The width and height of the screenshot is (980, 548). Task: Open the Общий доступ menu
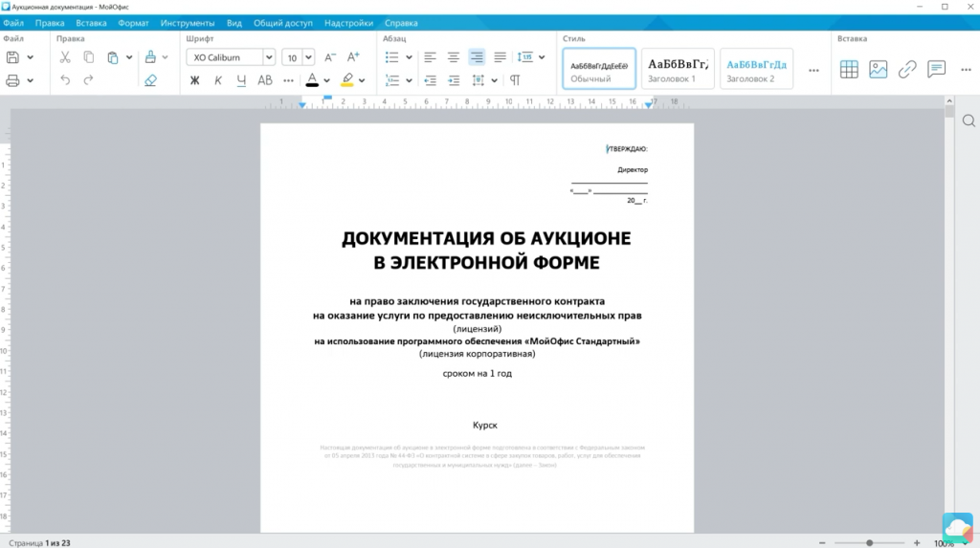pos(283,23)
